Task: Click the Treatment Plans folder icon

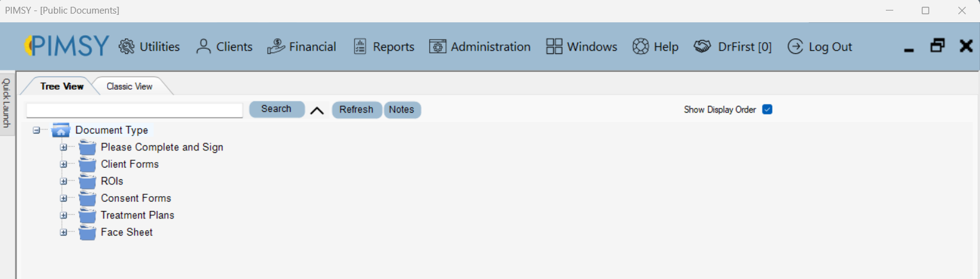Action: pyautogui.click(x=87, y=215)
